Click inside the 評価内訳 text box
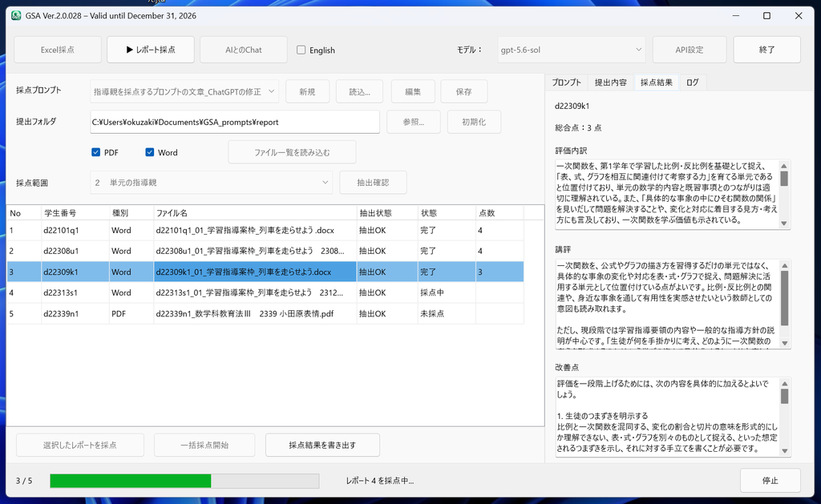 [667, 194]
